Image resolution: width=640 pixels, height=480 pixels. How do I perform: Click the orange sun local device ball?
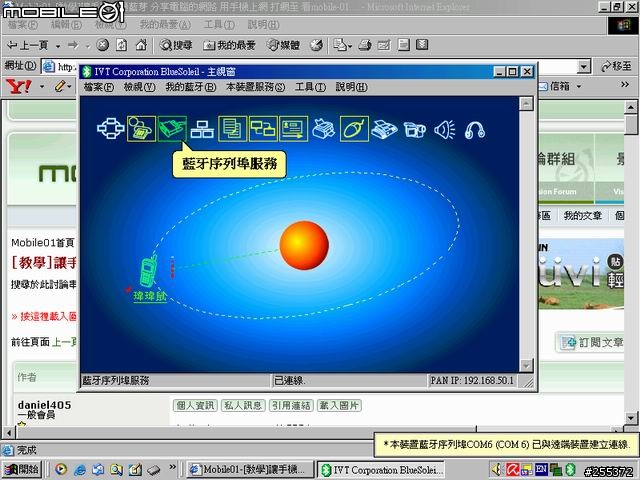[x=304, y=245]
